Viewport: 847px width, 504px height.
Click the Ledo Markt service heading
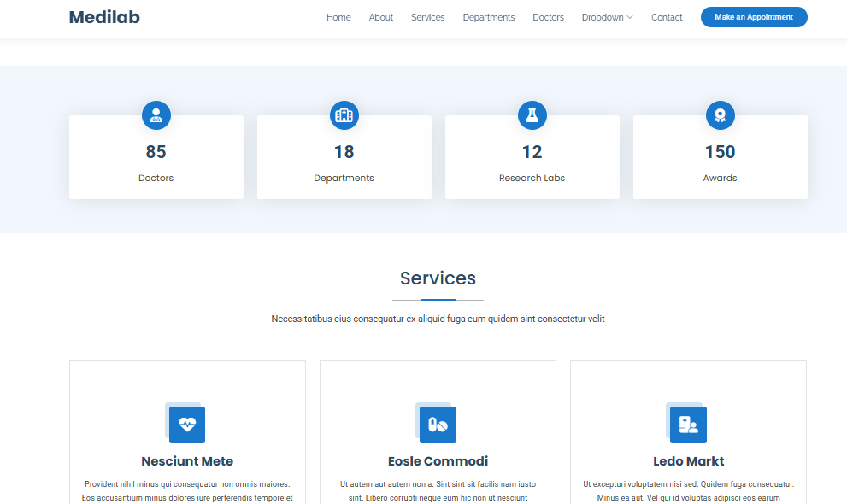tap(688, 461)
